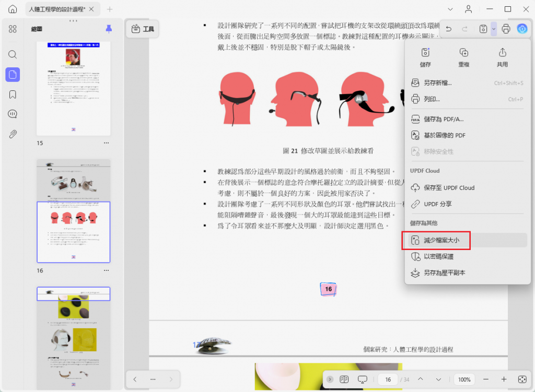
Task: Open the search panel in left sidebar
Action: (x=13, y=54)
